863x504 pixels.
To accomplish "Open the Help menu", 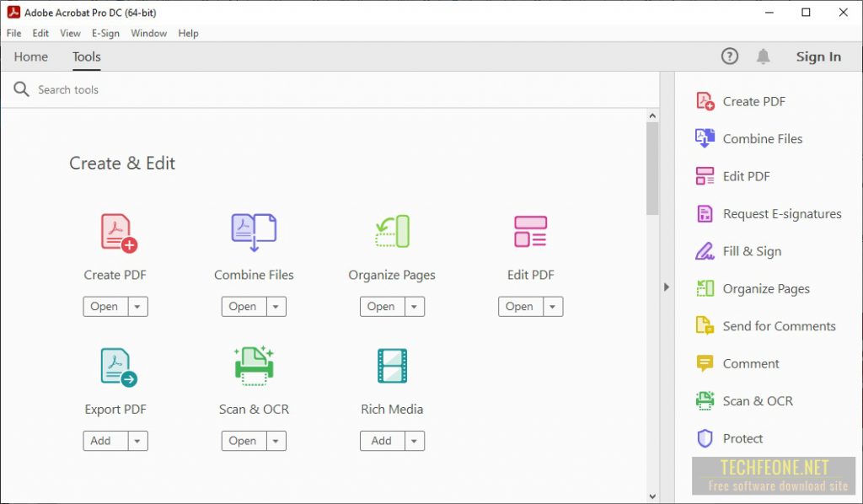I will coord(188,33).
